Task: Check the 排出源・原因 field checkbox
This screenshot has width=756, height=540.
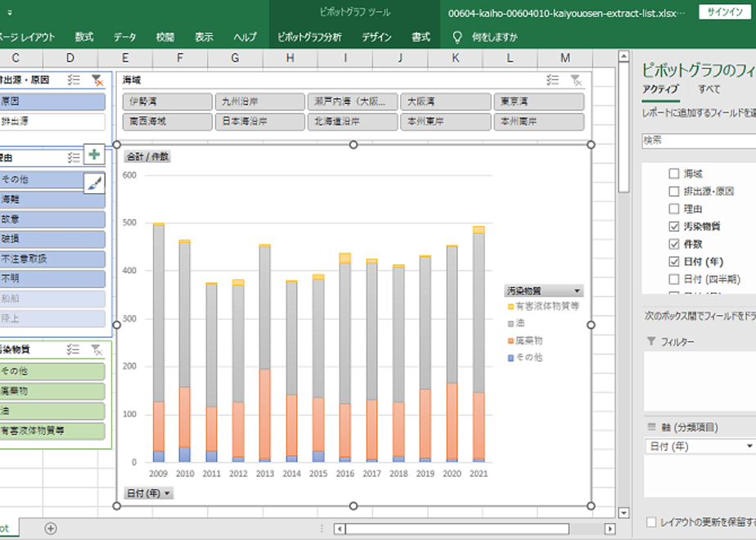Action: click(674, 191)
